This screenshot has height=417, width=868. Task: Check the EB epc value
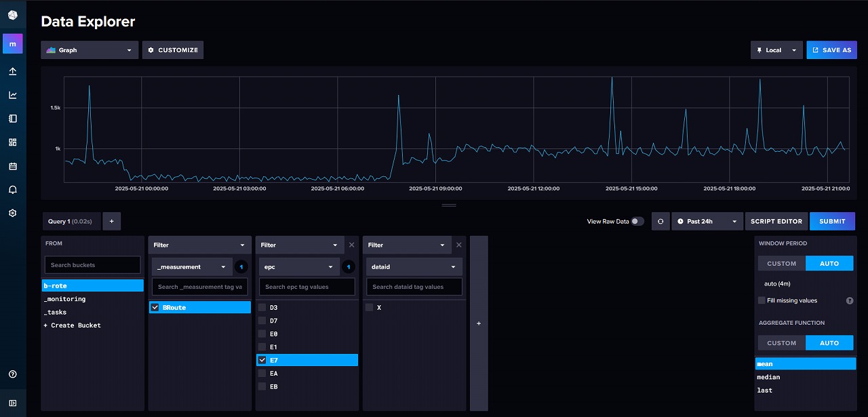pos(262,386)
